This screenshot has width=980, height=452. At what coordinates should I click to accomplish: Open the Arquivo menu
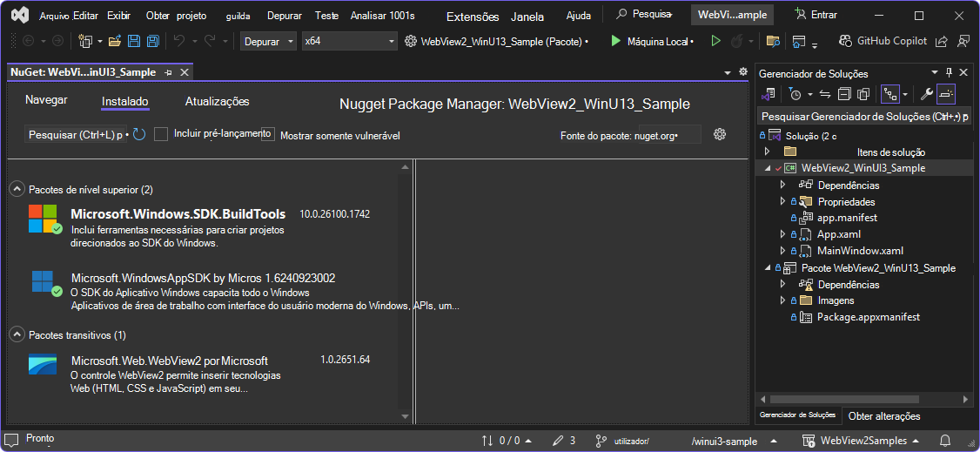[54, 16]
